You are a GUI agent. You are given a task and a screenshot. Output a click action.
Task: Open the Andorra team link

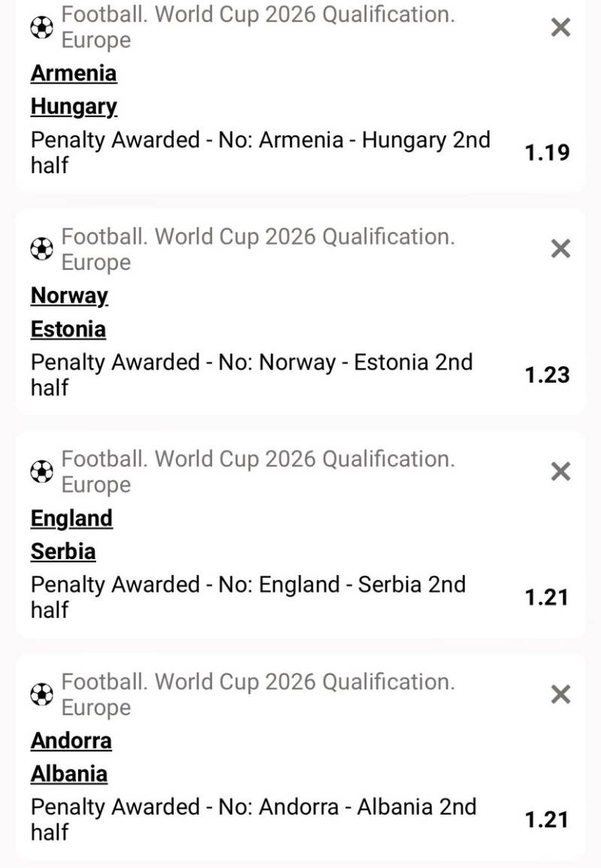coord(71,741)
